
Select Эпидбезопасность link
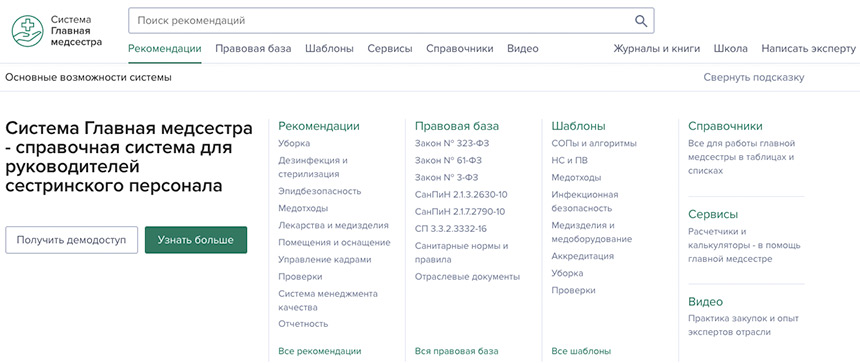[x=320, y=191]
